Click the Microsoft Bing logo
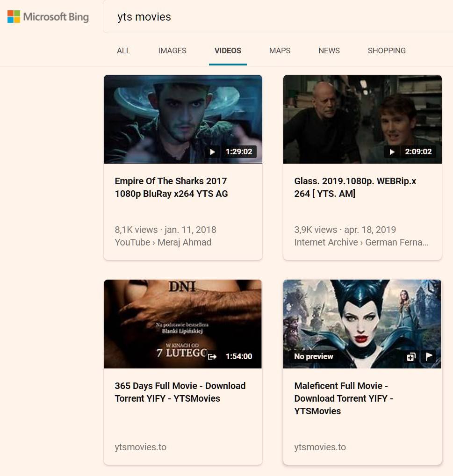 (48, 17)
